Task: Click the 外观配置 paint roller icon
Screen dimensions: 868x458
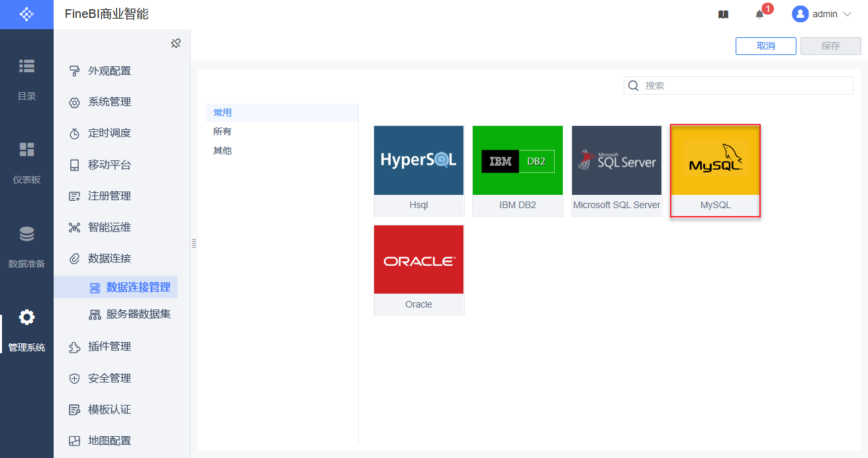Action: pyautogui.click(x=75, y=71)
